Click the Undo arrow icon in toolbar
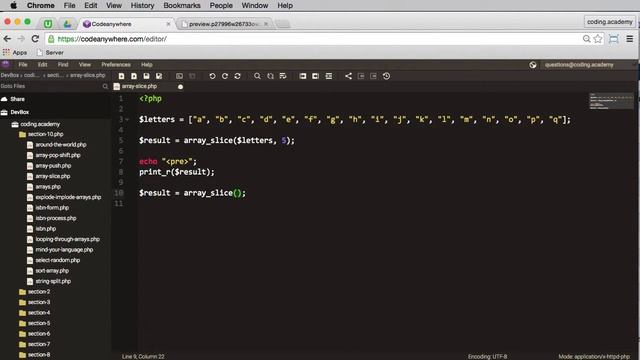This screenshot has height=360, width=640. (212, 76)
